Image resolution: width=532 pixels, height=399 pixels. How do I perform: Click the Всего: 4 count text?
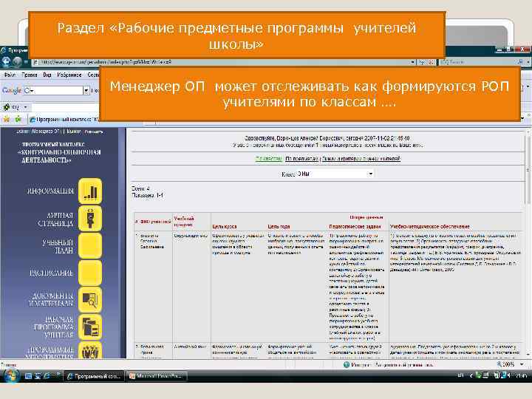click(x=140, y=188)
